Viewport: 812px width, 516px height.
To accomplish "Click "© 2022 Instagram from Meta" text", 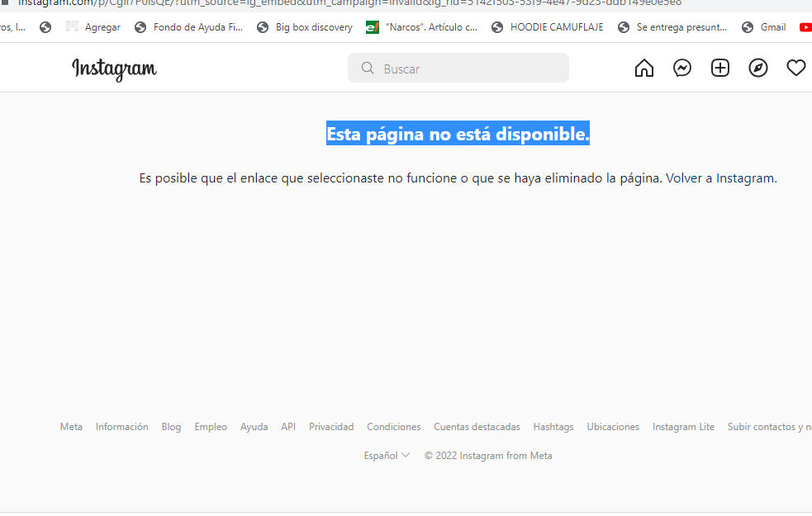I will click(x=488, y=456).
